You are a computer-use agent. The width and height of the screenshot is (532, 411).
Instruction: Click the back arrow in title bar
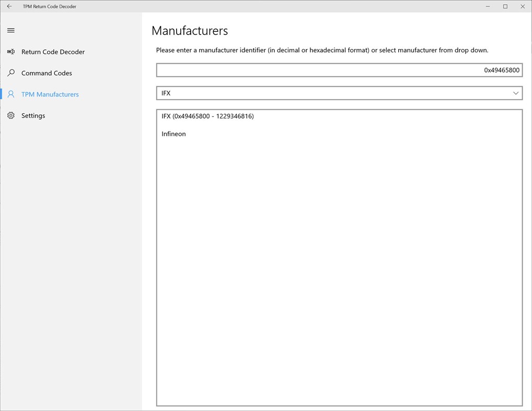[x=9, y=6]
